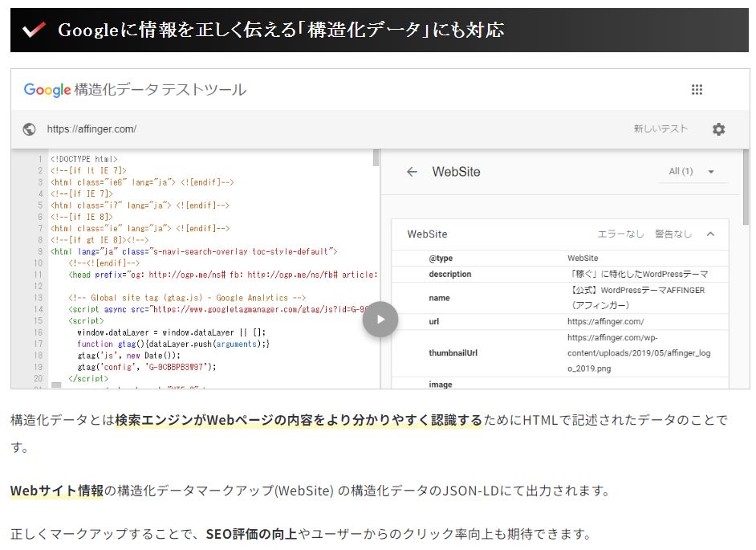
Task: Click the Google logo in the tool header
Action: pyautogui.click(x=47, y=90)
